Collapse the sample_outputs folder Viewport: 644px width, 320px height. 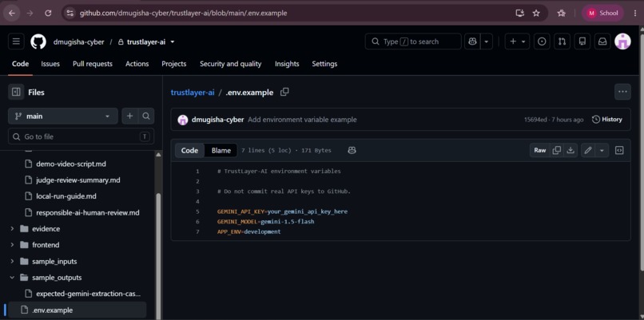click(x=12, y=278)
